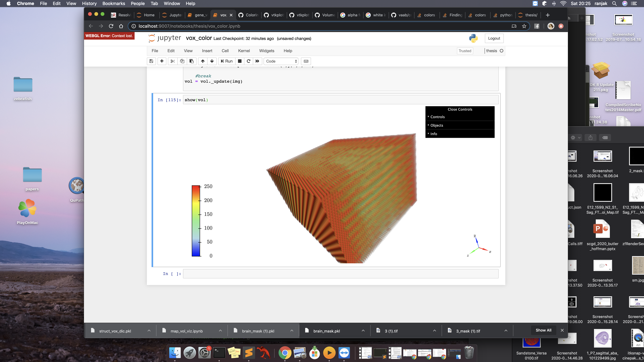Open the Widgets menu
The height and width of the screenshot is (362, 644).
click(266, 51)
